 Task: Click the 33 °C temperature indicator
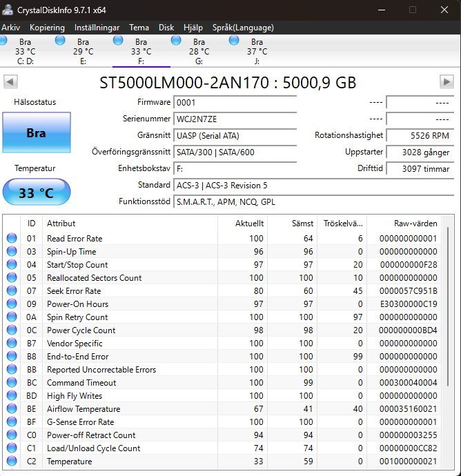point(36,192)
